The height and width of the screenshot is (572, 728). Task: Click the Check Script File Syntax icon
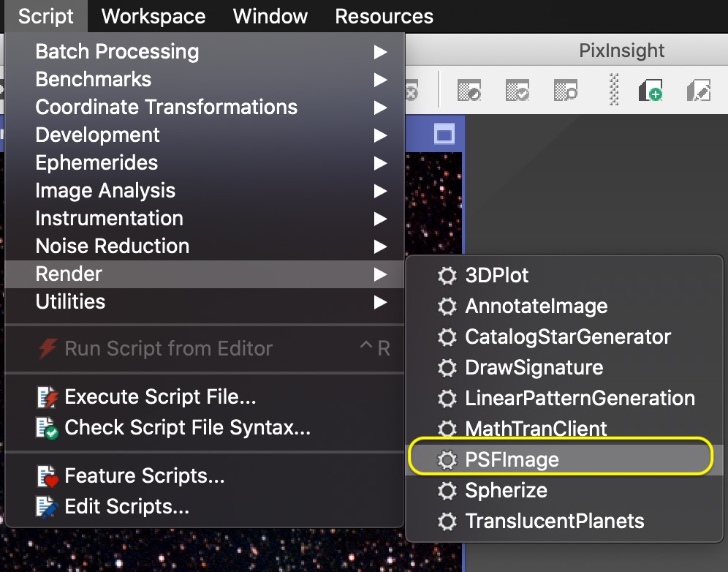(x=48, y=428)
